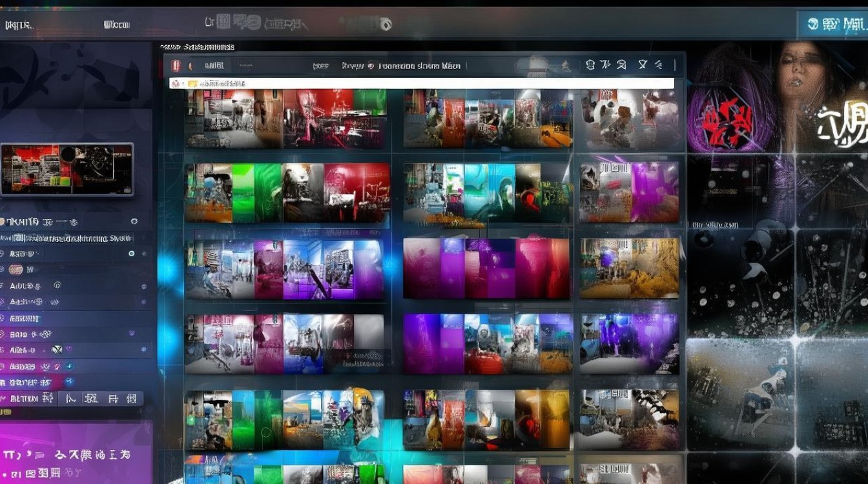868x484 pixels.
Task: Toggle the bright circle indicator on first sidebar row
Action: pos(131,254)
